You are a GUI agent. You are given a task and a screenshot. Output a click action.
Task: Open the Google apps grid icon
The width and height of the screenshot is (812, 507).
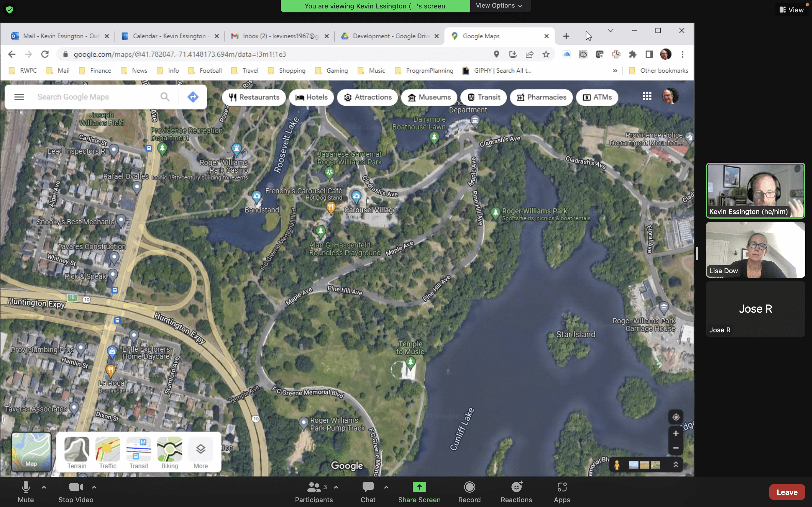point(647,96)
